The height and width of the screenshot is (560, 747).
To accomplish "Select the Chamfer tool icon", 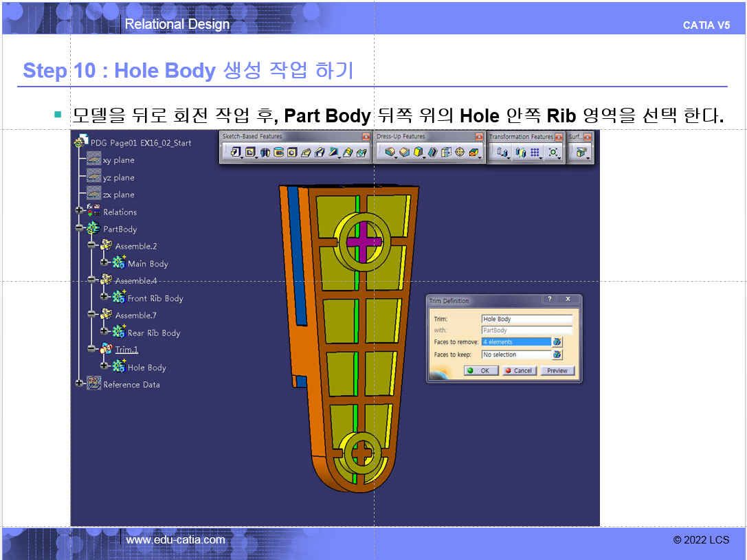I will pyautogui.click(x=404, y=153).
